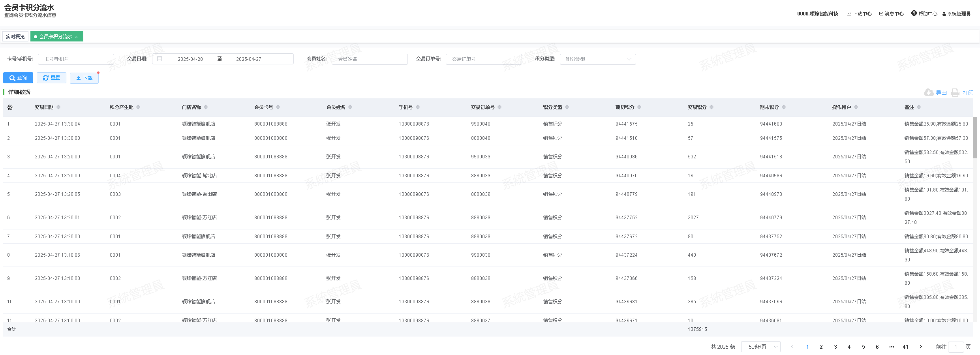Go to page 3 in pagination

click(835, 347)
